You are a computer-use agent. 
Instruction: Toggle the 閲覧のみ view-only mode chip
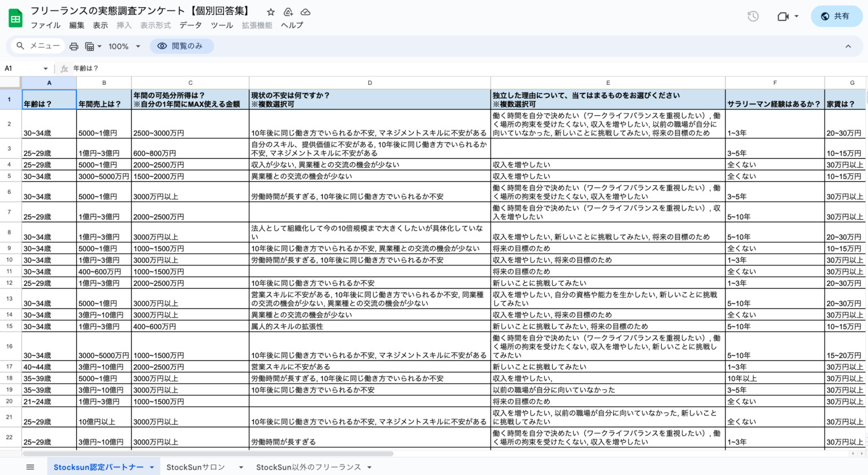pos(181,46)
